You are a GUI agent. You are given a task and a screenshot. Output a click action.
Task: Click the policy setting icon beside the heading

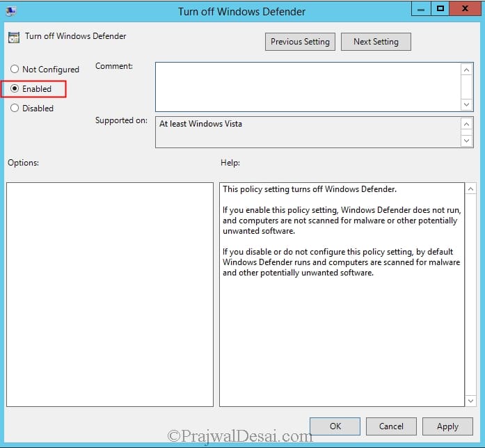point(14,38)
